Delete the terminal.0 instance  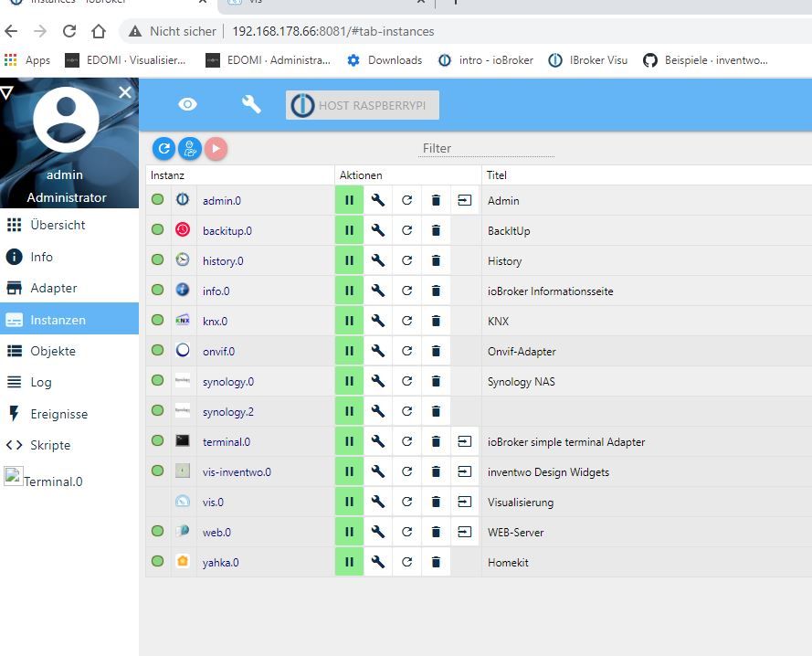pyautogui.click(x=436, y=441)
